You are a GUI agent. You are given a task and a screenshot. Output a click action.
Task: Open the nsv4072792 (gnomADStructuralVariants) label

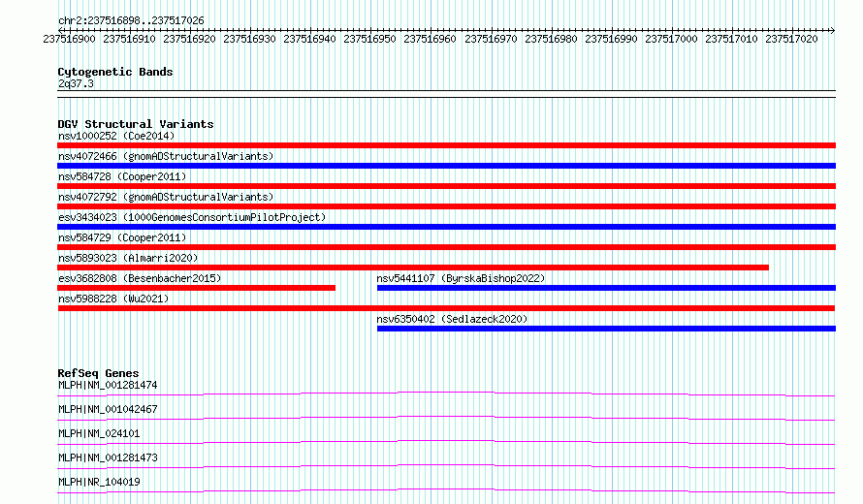[x=166, y=197]
